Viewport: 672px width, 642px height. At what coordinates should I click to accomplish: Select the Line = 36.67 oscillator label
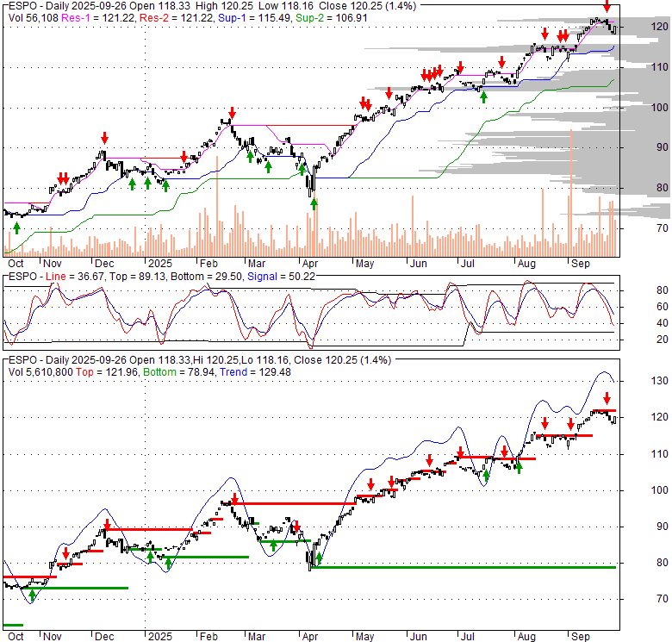(75, 277)
